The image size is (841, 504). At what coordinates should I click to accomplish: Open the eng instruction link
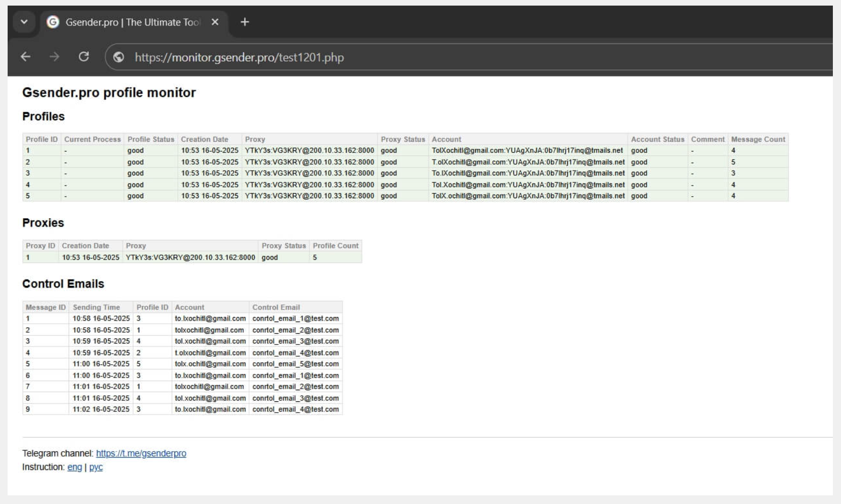[74, 467]
